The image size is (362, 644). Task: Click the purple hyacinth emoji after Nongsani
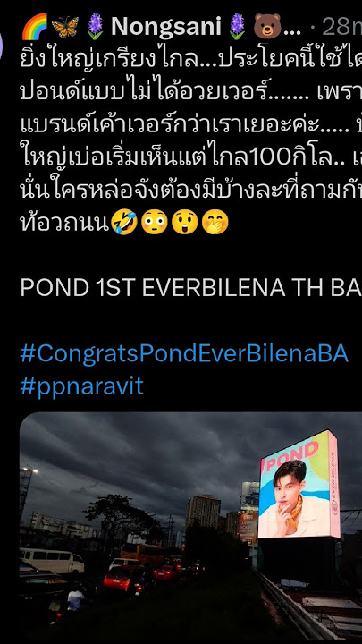[236, 27]
